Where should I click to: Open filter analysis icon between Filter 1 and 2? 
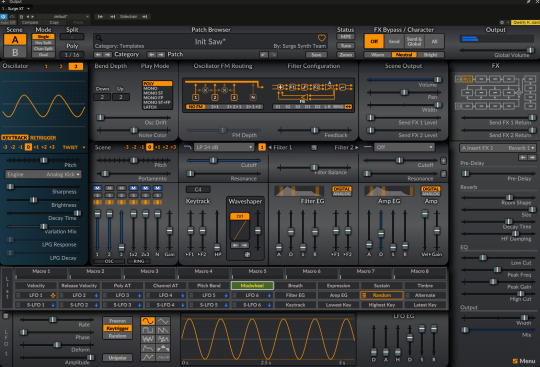[x=314, y=147]
